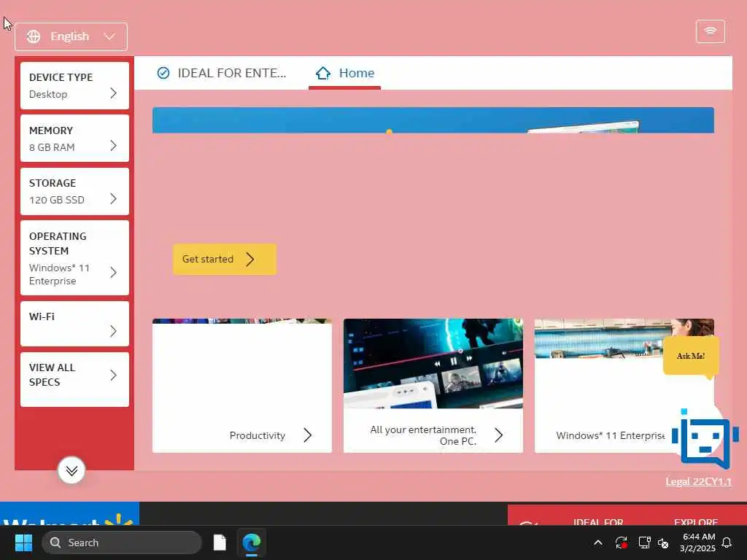
Task: Click the blue hero banner image
Action: (x=433, y=120)
